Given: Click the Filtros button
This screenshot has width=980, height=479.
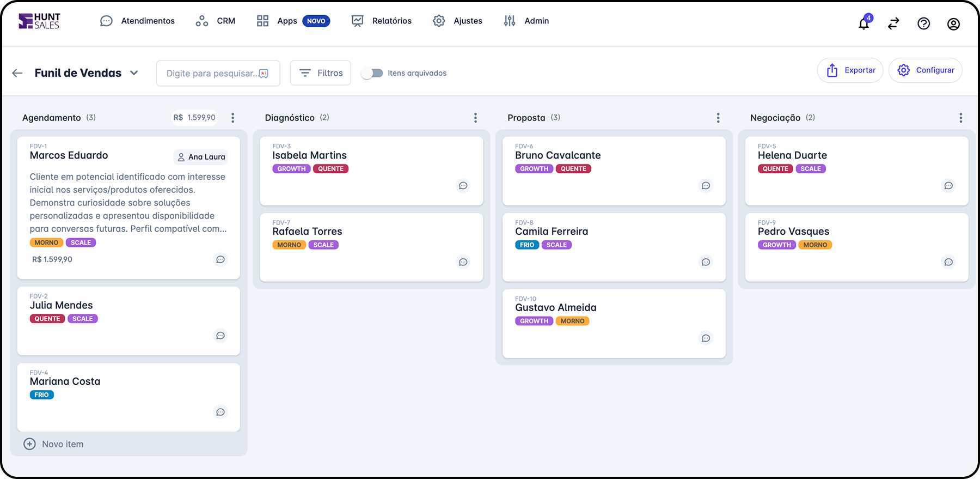Looking at the screenshot, I should point(321,73).
